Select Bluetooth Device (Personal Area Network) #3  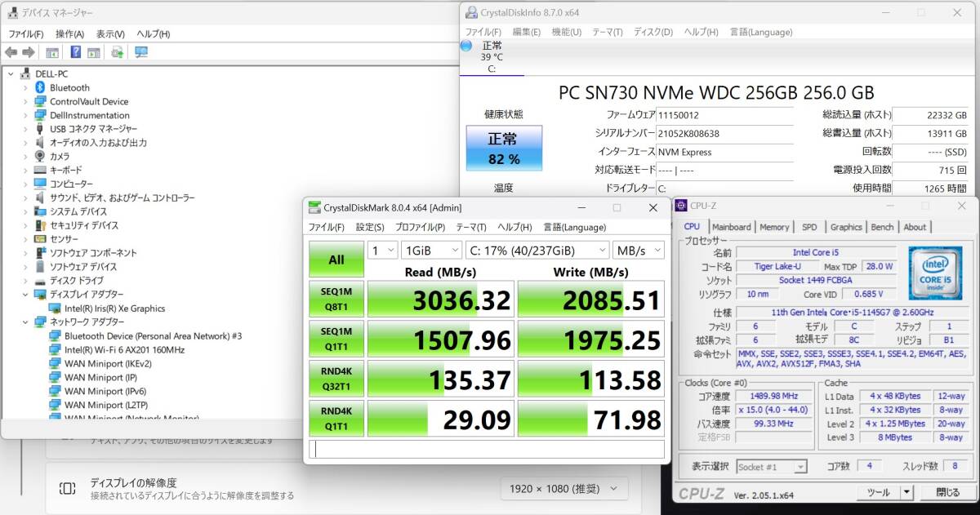[153, 335]
